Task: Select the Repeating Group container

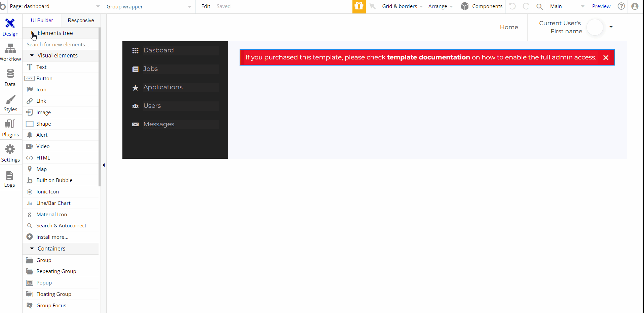Action: (x=61, y=271)
